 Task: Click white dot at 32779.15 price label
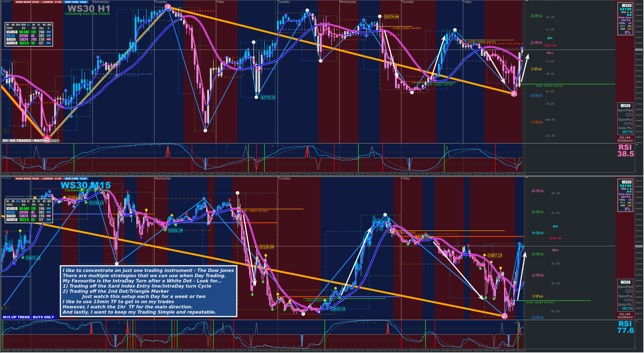256,97
